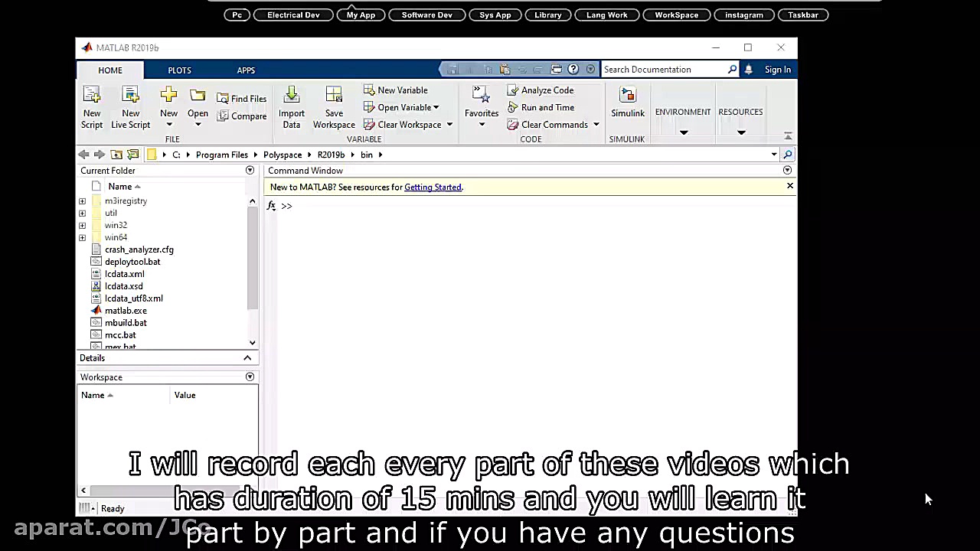The width and height of the screenshot is (980, 551).
Task: Click the Forward arrow in folder toolbar
Action: [99, 155]
